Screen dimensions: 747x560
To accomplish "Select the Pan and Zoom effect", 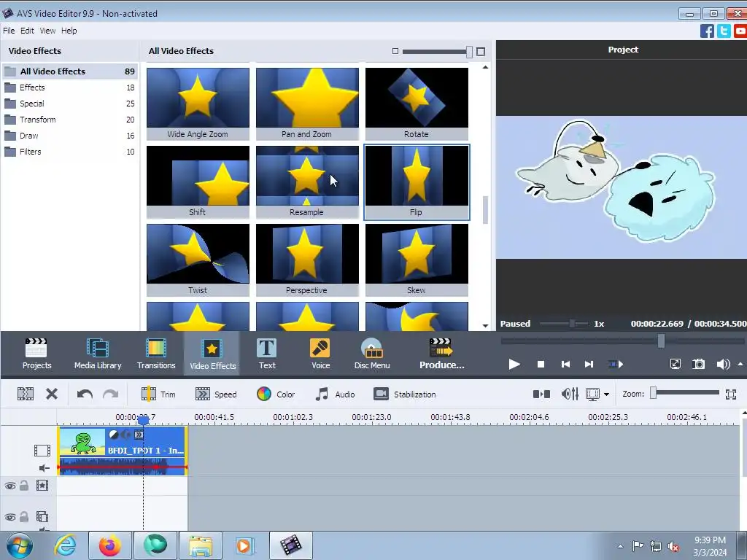I will (x=307, y=104).
